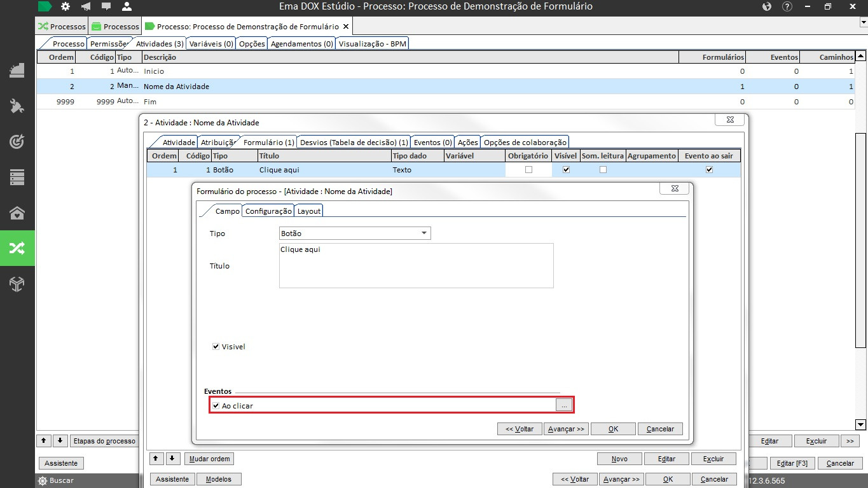The image size is (868, 488).
Task: Select the Inicio activity row
Action: (x=447, y=71)
